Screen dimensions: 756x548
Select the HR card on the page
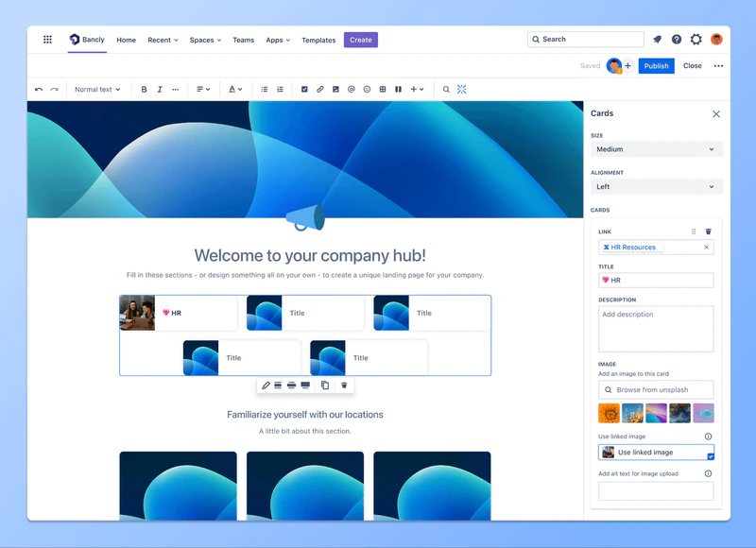[x=179, y=313]
